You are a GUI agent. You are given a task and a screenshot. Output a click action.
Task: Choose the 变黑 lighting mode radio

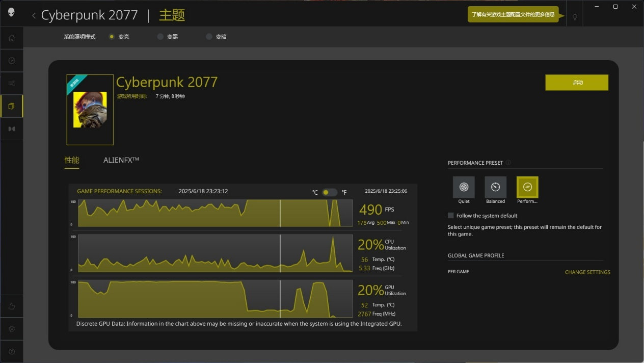[160, 37]
